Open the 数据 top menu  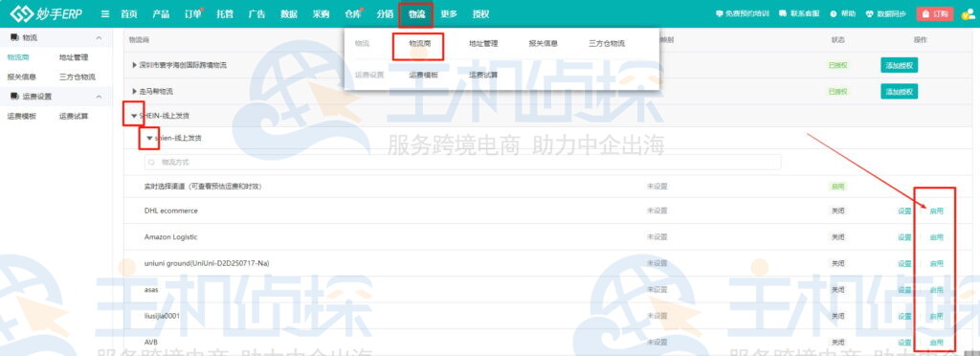289,13
